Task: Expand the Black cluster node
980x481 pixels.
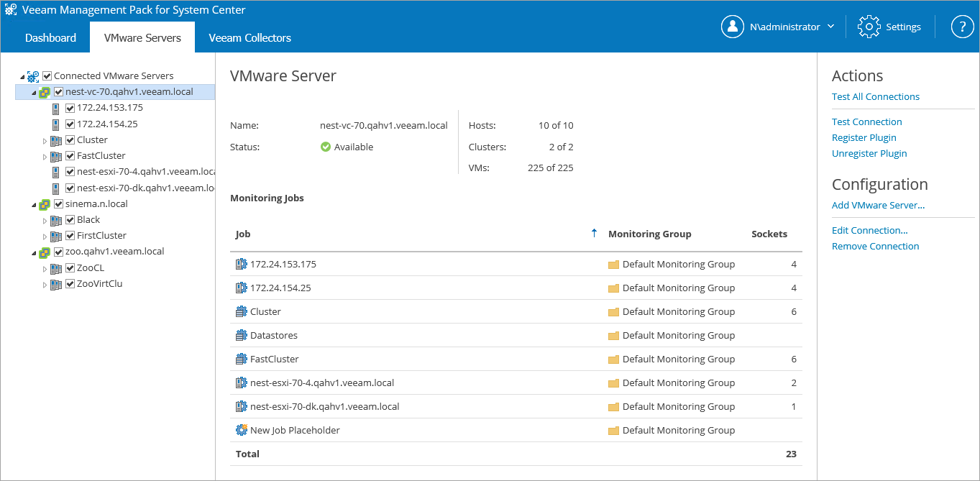Action: click(x=45, y=221)
